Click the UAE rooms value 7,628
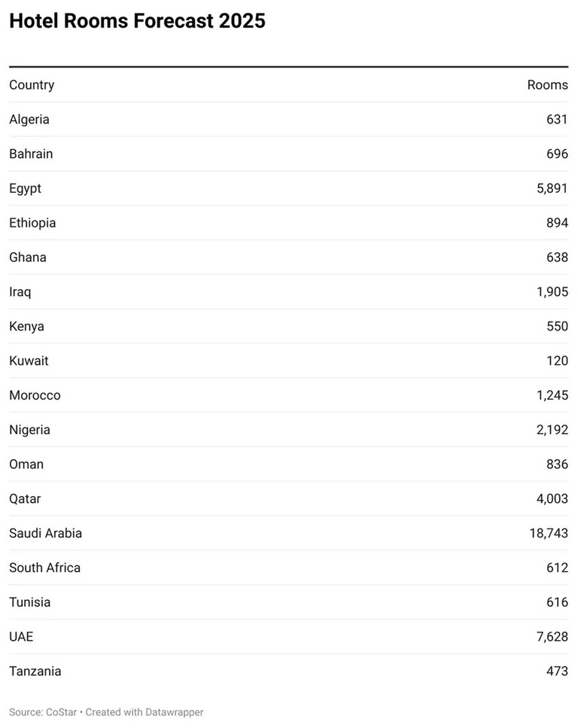The width and height of the screenshot is (578, 728). pyautogui.click(x=552, y=637)
